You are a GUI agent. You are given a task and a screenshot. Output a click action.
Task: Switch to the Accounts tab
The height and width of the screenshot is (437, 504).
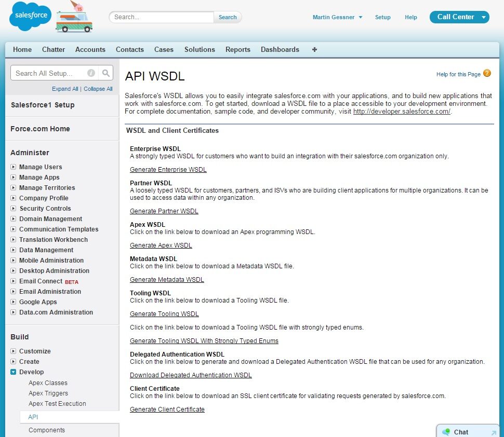90,50
